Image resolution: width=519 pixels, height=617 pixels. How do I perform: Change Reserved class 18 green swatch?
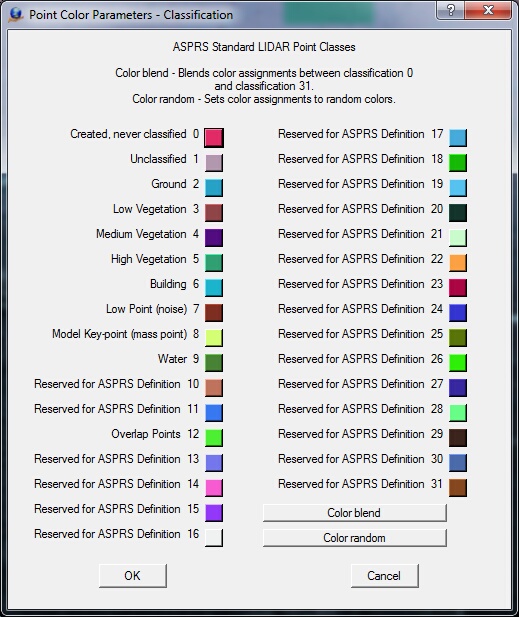[458, 163]
